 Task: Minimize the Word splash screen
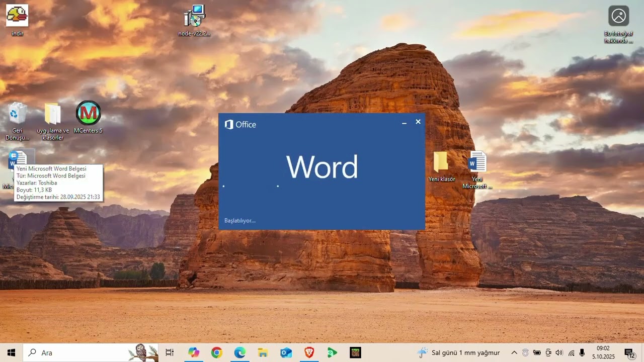[404, 122]
